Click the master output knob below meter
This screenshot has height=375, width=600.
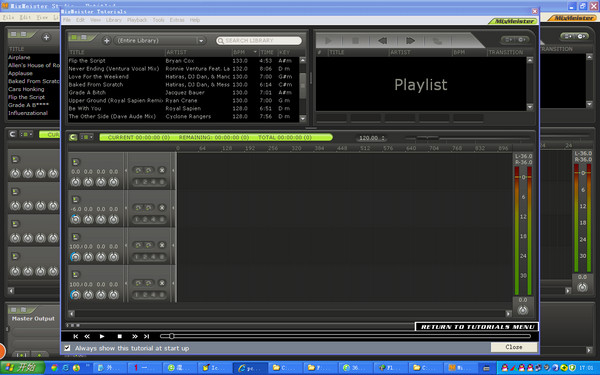point(523,310)
